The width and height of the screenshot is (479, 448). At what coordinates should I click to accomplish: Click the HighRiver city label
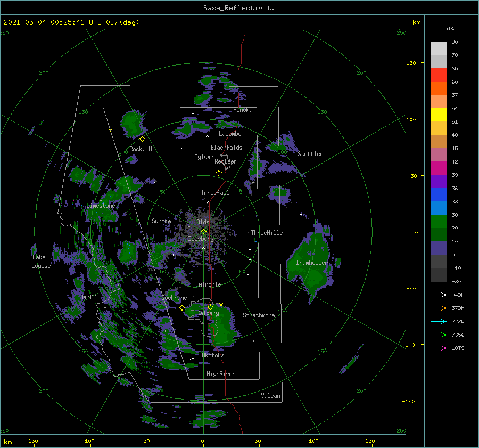221,374
